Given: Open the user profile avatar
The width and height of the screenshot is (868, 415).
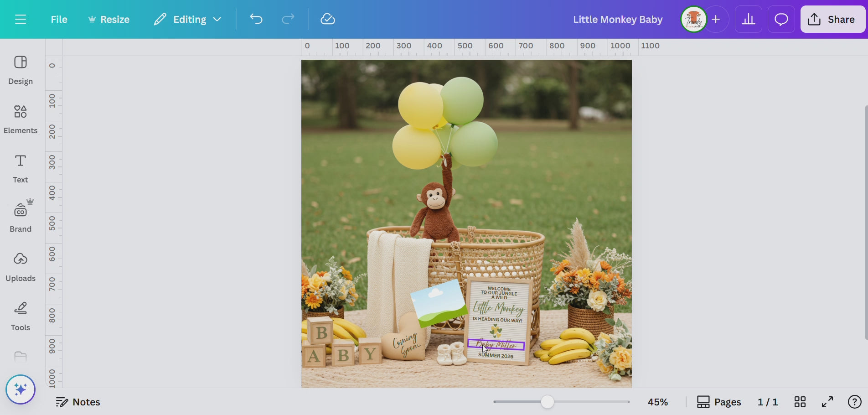Looking at the screenshot, I should 693,19.
